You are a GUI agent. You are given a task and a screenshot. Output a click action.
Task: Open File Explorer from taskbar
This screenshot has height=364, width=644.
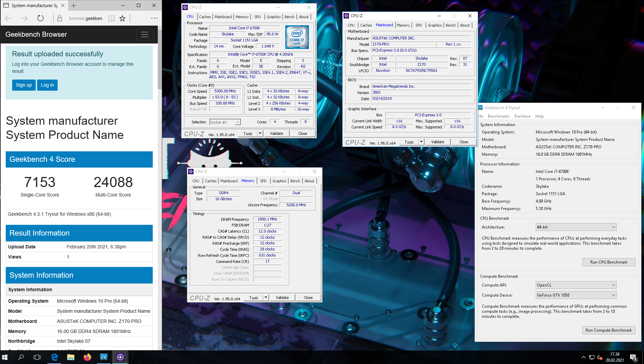pos(70,357)
